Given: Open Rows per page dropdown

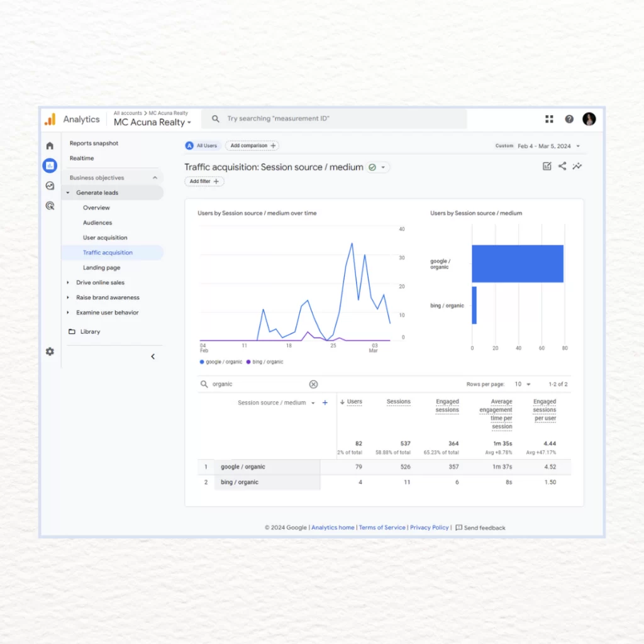Looking at the screenshot, I should [x=523, y=384].
